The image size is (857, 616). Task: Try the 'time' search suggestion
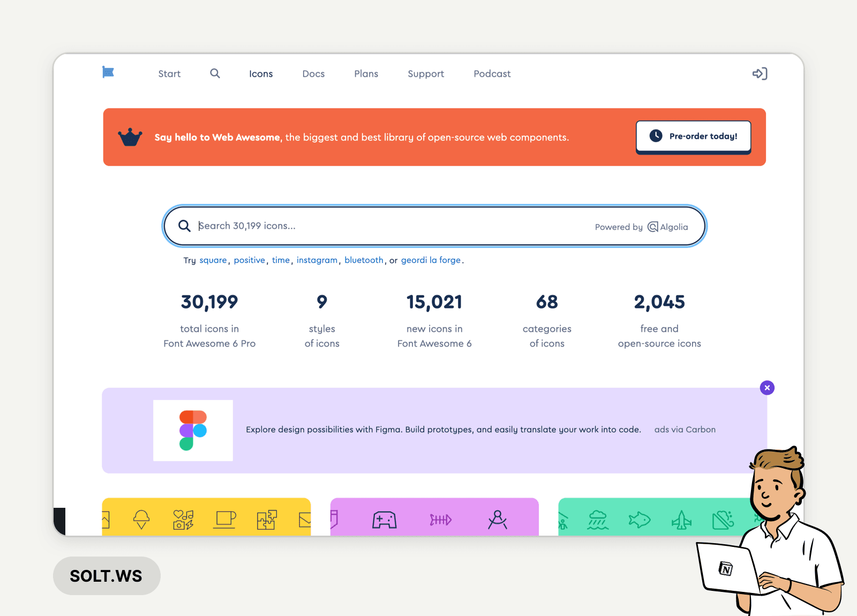click(x=281, y=260)
